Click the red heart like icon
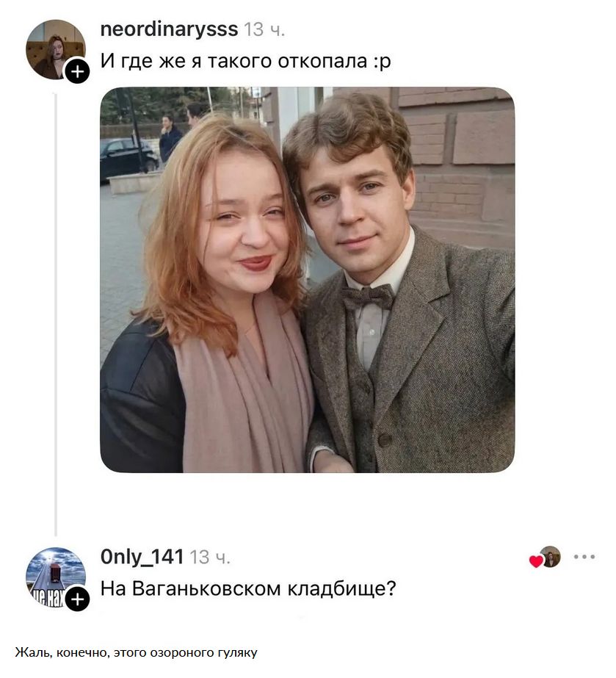This screenshot has height=678, width=616. 536,561
